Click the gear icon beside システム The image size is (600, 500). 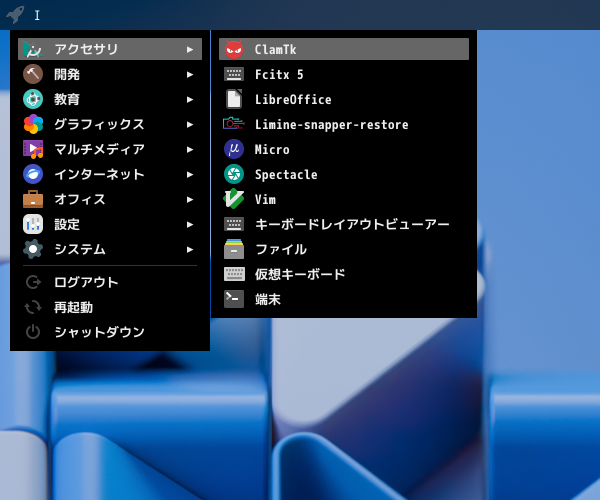click(33, 249)
